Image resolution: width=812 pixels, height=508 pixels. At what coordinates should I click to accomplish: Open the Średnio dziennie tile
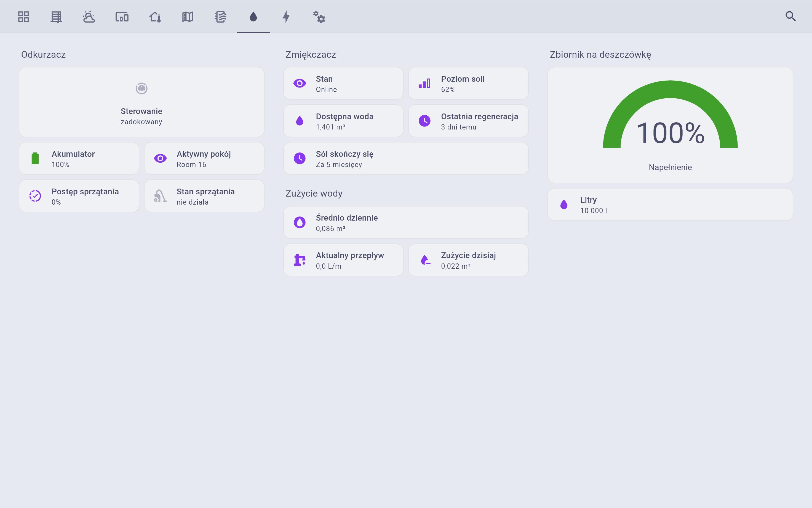406,223
